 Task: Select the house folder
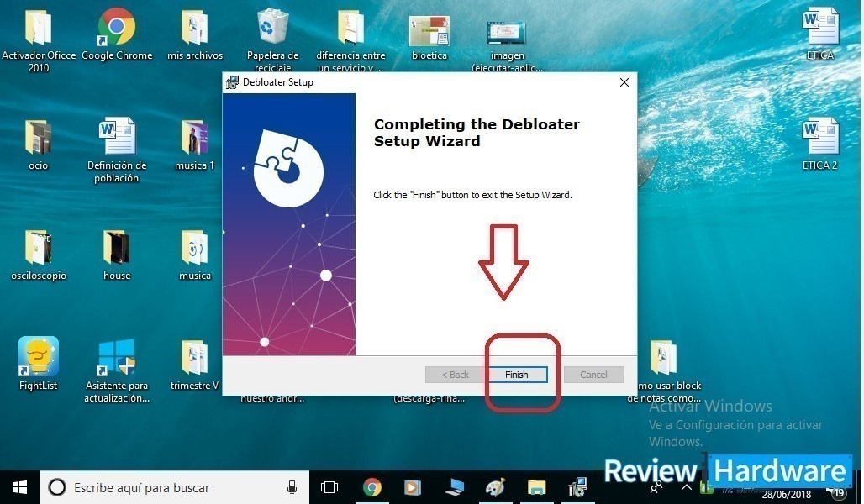(x=117, y=255)
